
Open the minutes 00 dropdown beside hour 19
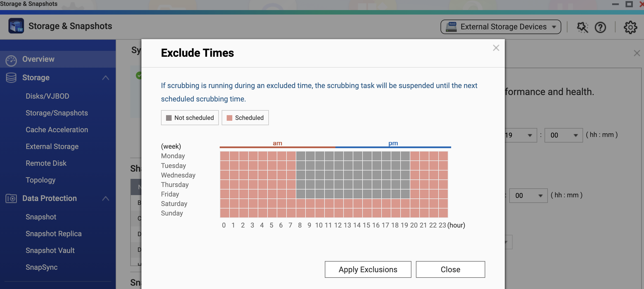coord(563,135)
